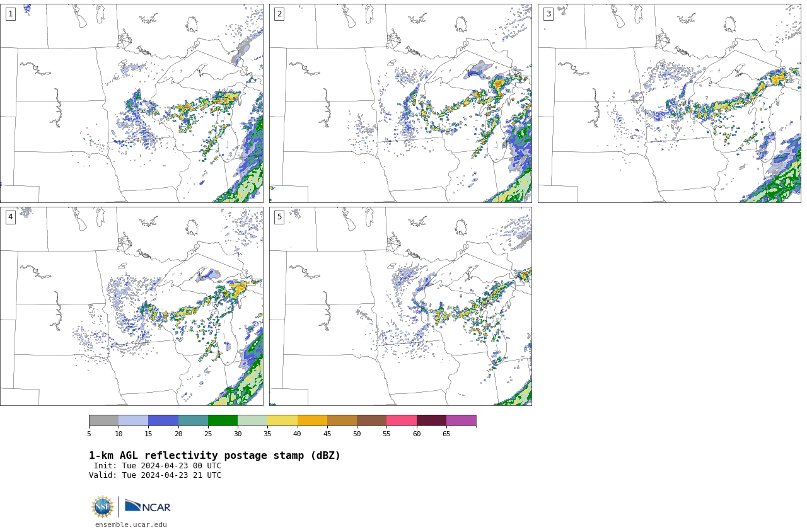Click the pink 55-60 dBZ swatch
The image size is (807, 532).
pos(402,420)
